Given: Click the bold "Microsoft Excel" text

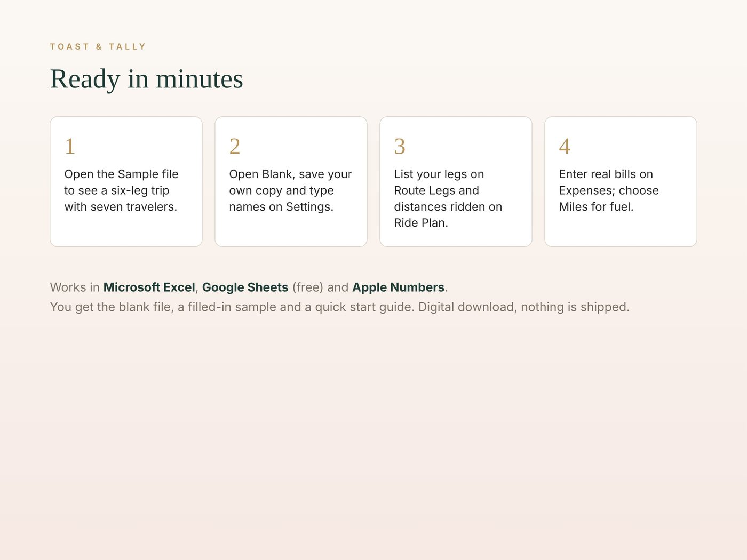Looking at the screenshot, I should click(x=149, y=287).
